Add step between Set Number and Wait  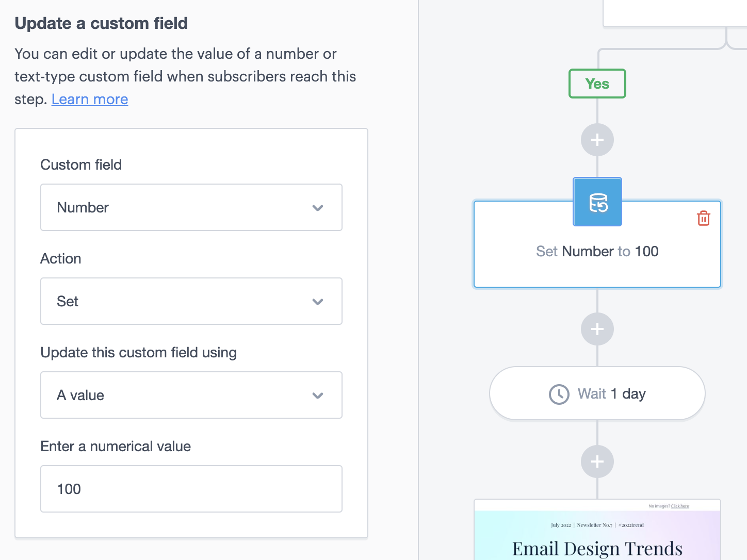tap(597, 329)
